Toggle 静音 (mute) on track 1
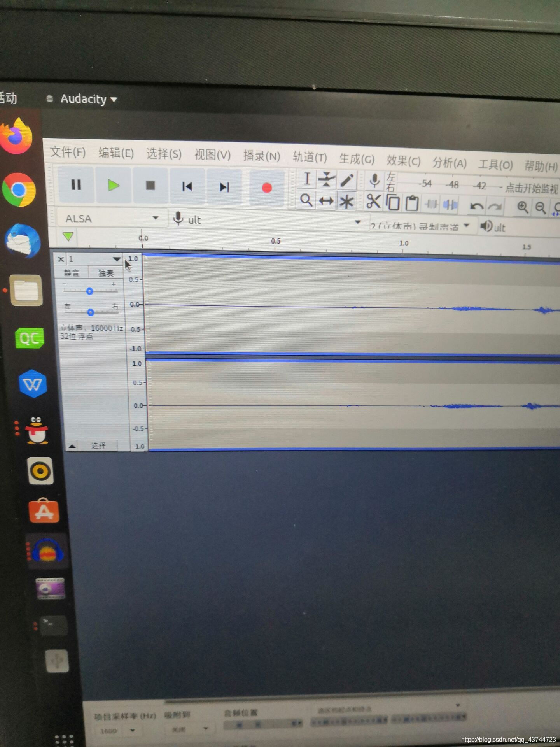The height and width of the screenshot is (747, 560). (72, 273)
